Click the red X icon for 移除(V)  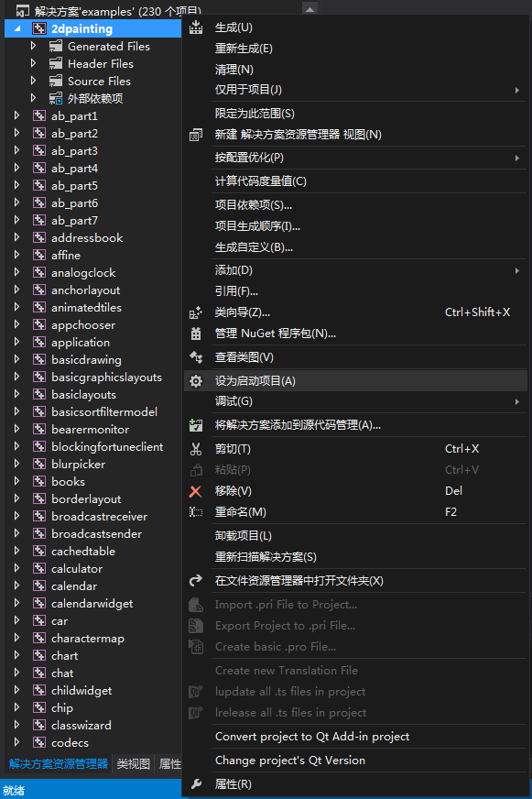(x=196, y=491)
